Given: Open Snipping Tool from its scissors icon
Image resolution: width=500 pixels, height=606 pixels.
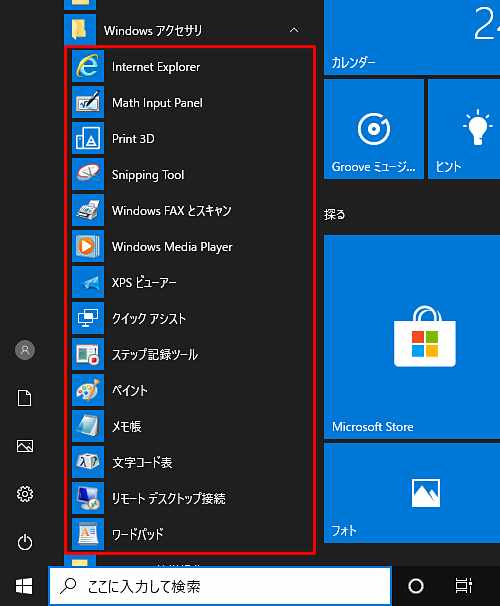Looking at the screenshot, I should pyautogui.click(x=88, y=174).
